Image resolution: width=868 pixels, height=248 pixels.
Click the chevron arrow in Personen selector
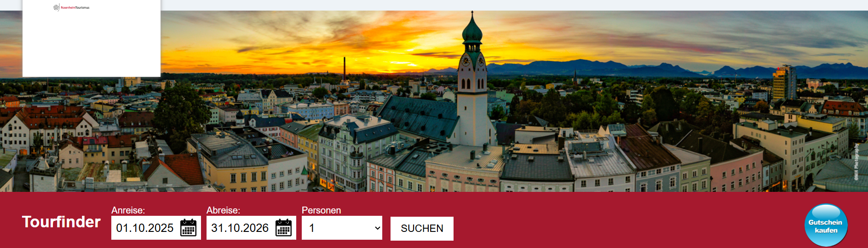(x=378, y=228)
